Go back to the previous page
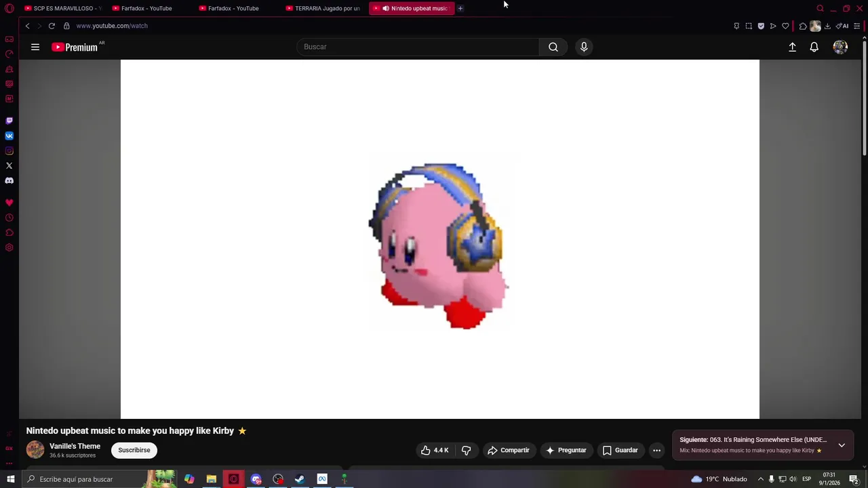The width and height of the screenshot is (868, 488). [27, 26]
